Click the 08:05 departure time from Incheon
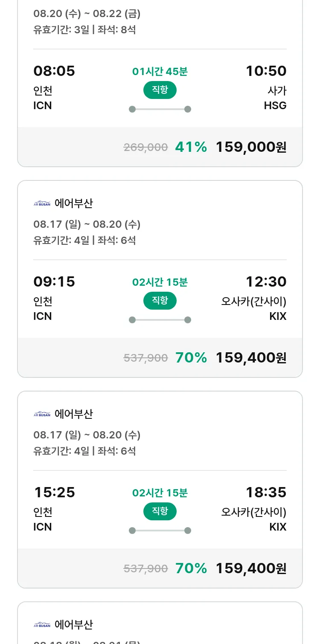 pos(54,71)
